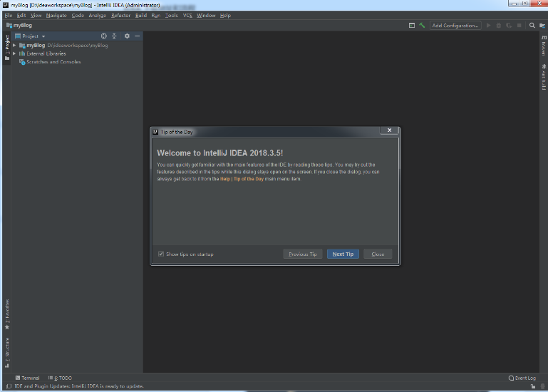
Task: Click the Stop square icon in toolbar
Action: click(519, 26)
